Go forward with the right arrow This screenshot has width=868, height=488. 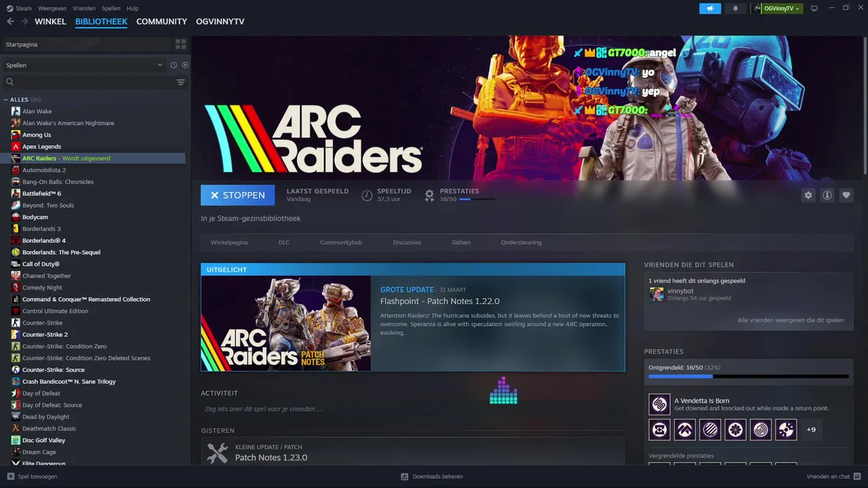pos(24,22)
